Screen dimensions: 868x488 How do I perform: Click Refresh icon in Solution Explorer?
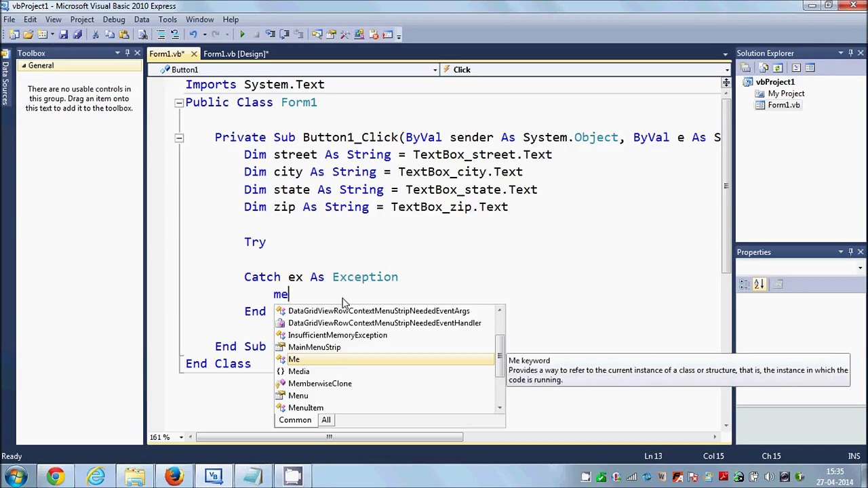pyautogui.click(x=778, y=68)
